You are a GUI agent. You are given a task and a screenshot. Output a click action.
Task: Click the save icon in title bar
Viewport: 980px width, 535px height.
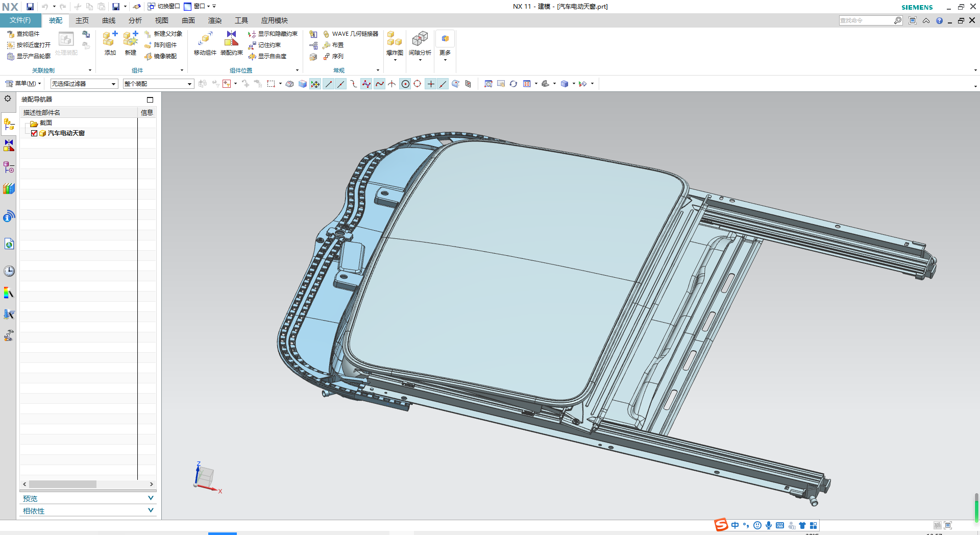coord(30,7)
